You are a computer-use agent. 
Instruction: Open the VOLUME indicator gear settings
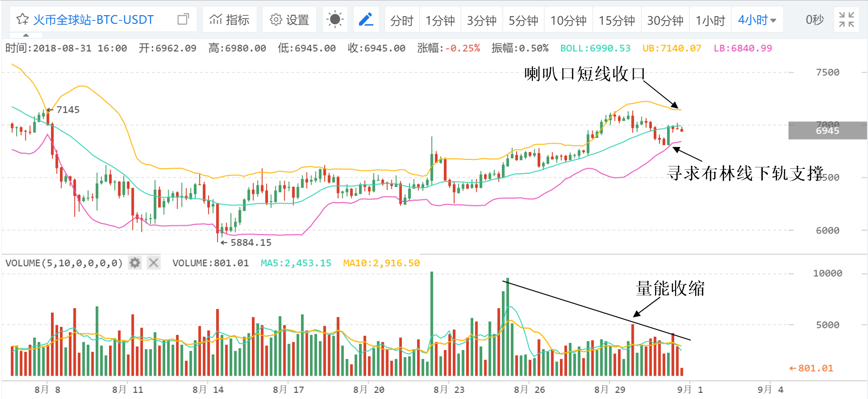click(135, 263)
